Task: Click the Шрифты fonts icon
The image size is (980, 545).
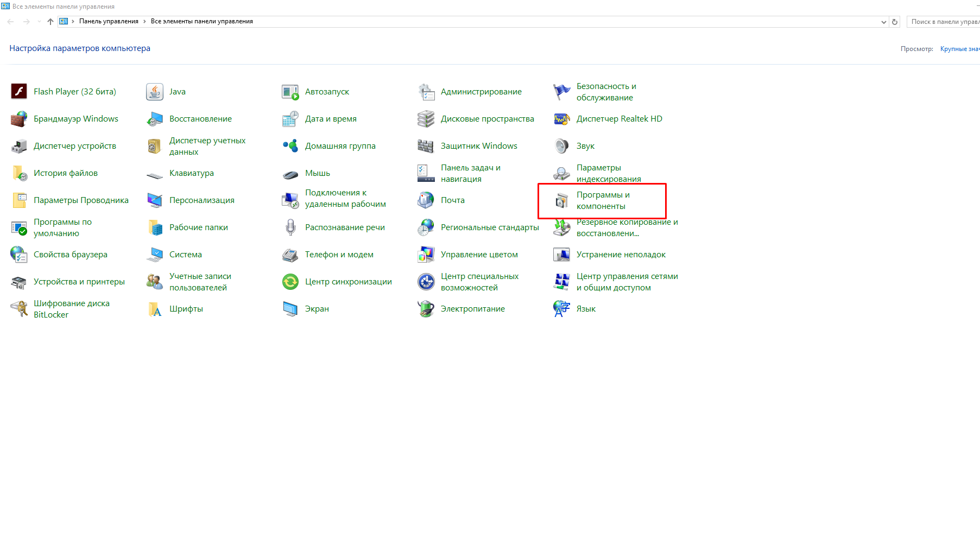Action: [x=155, y=309]
